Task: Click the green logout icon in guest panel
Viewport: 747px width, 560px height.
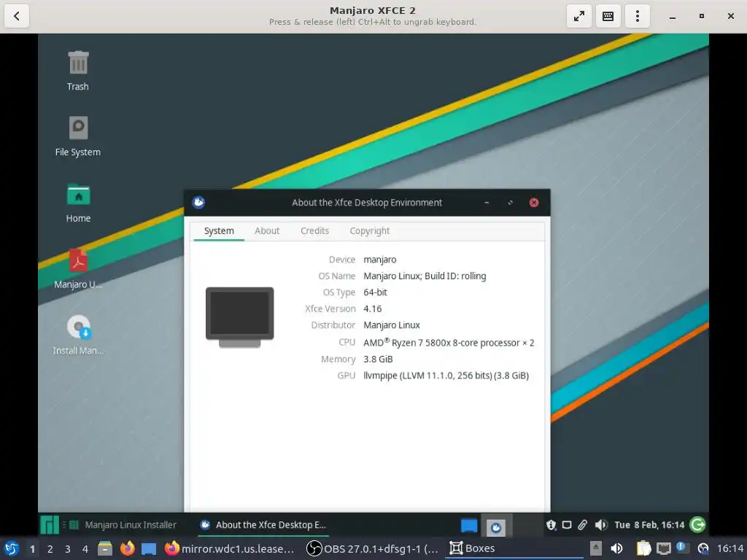Action: 697,525
